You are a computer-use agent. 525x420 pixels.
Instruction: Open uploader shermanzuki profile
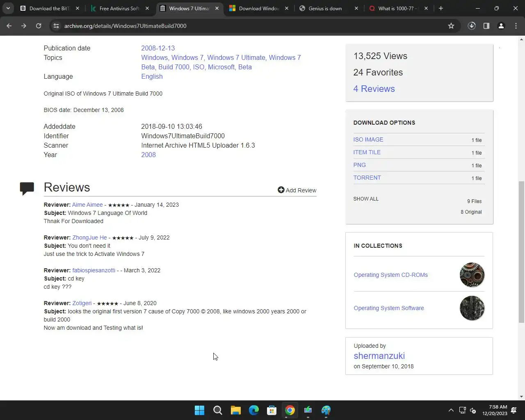[x=379, y=356]
